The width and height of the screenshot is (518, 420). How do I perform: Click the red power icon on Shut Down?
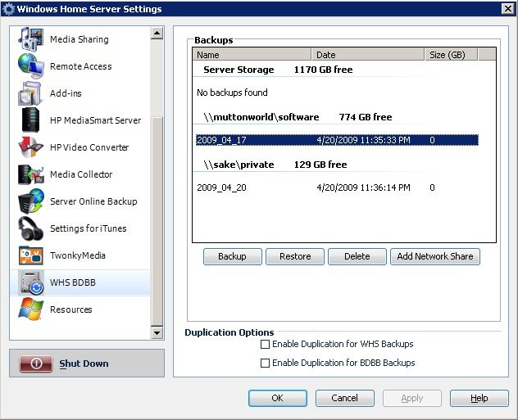(x=36, y=364)
